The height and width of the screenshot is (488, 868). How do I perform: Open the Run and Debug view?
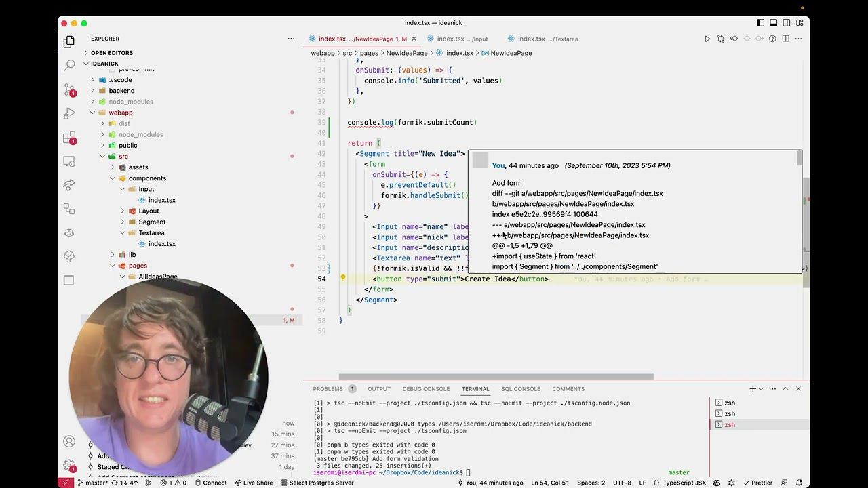point(69,113)
